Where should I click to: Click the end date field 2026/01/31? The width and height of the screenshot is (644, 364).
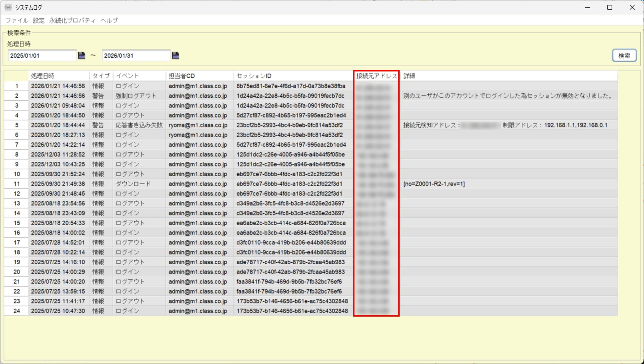pos(136,56)
